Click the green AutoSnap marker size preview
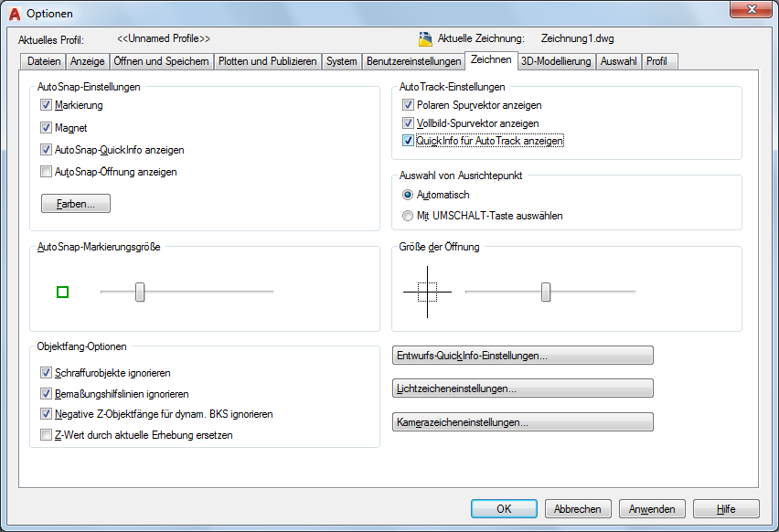The width and height of the screenshot is (779, 532). pyautogui.click(x=63, y=292)
